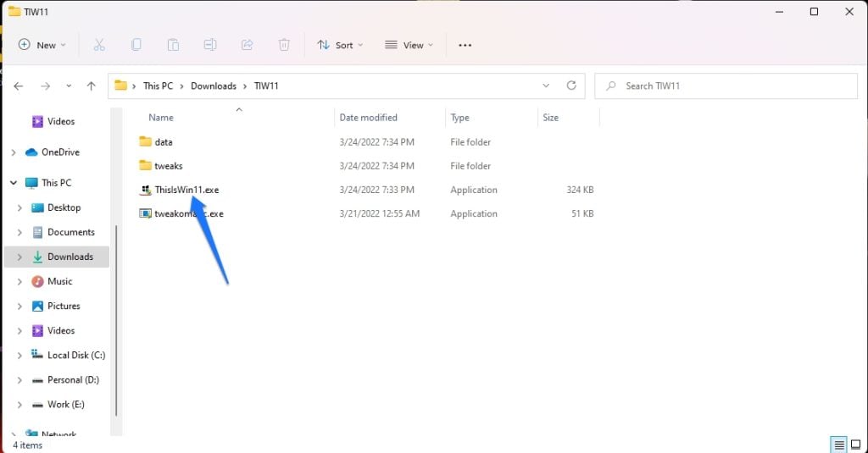Screen dimensions: 868x453
Task: Go back with the left arrow
Action: point(19,86)
